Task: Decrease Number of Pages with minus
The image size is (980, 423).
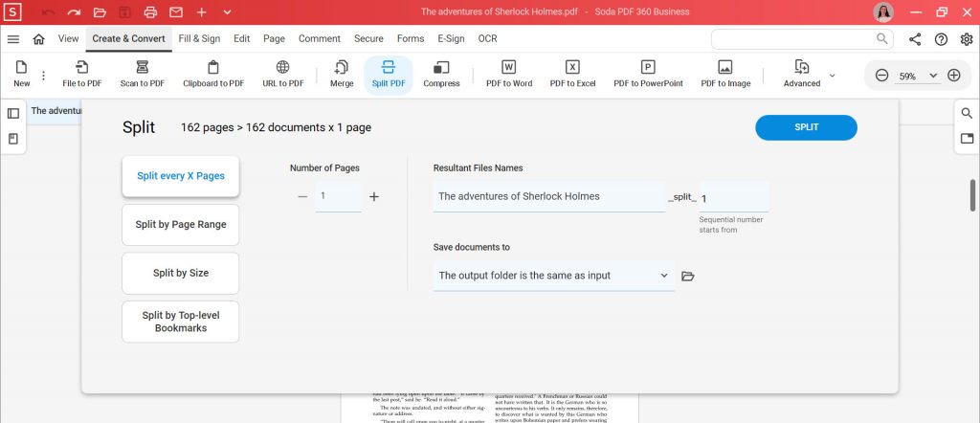Action: point(302,197)
